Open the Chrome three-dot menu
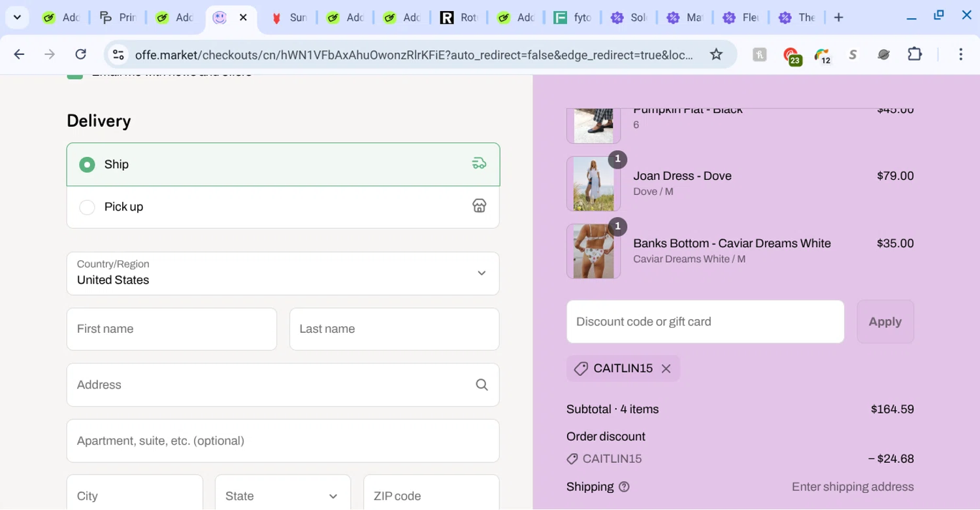This screenshot has width=980, height=510. coord(960,54)
